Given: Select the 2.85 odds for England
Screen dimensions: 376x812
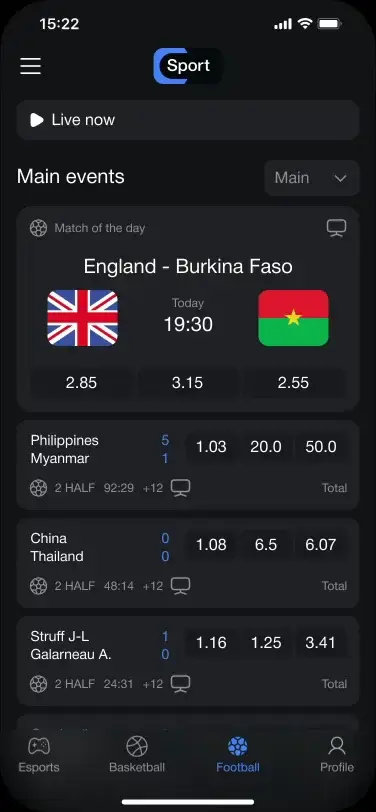Looking at the screenshot, I should point(81,383).
